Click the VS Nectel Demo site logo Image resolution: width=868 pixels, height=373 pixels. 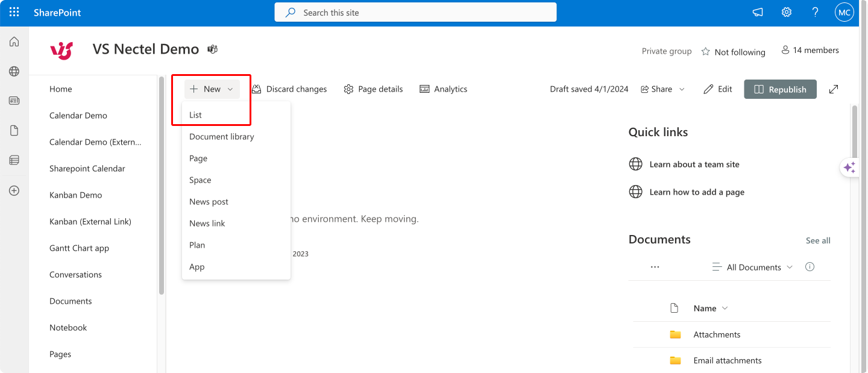pyautogui.click(x=61, y=50)
